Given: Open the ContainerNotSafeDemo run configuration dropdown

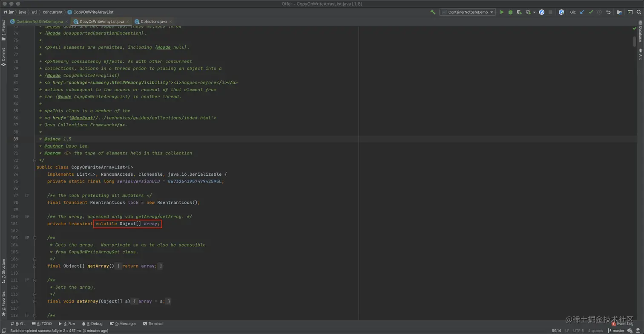Looking at the screenshot, I should 468,12.
